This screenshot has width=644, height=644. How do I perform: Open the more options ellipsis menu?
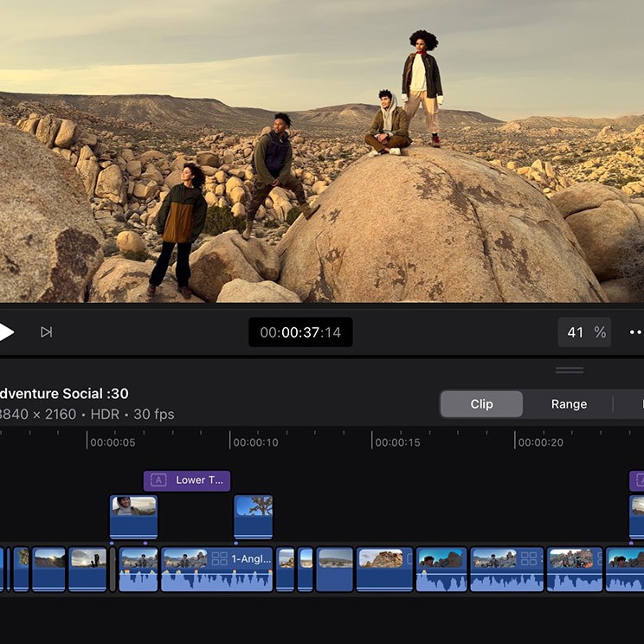click(x=636, y=332)
